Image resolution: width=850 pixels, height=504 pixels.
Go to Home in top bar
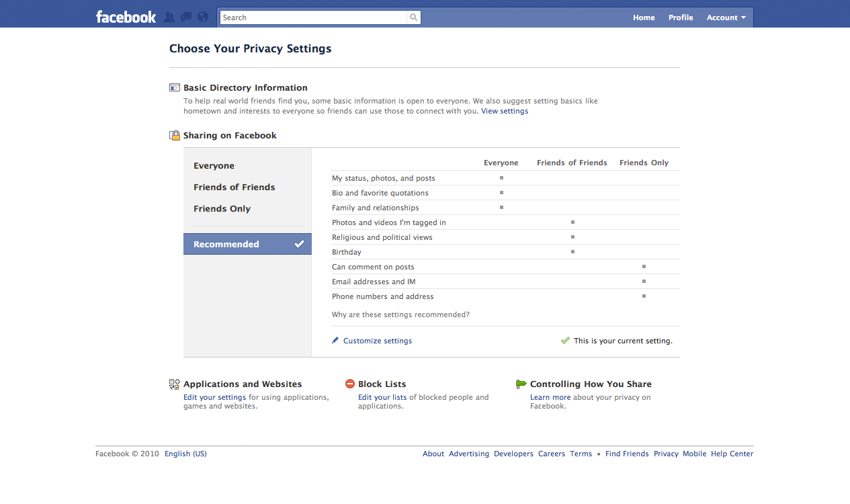[644, 17]
